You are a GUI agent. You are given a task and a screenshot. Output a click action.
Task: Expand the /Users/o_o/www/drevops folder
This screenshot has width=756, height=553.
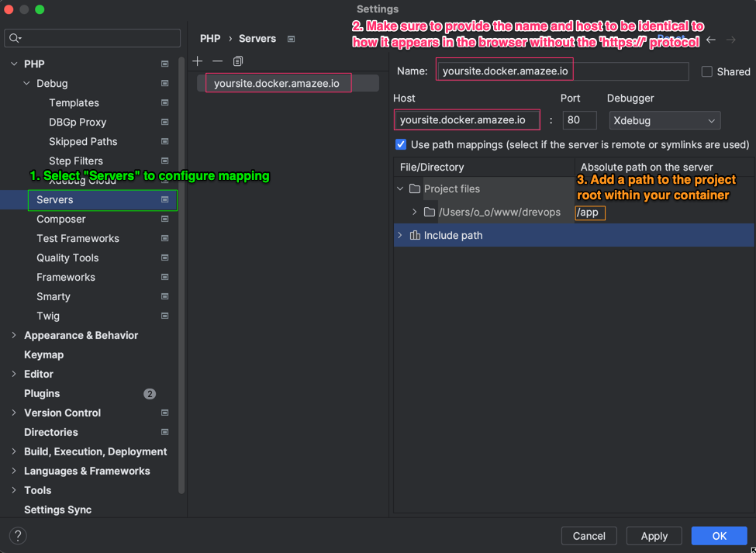tap(414, 212)
